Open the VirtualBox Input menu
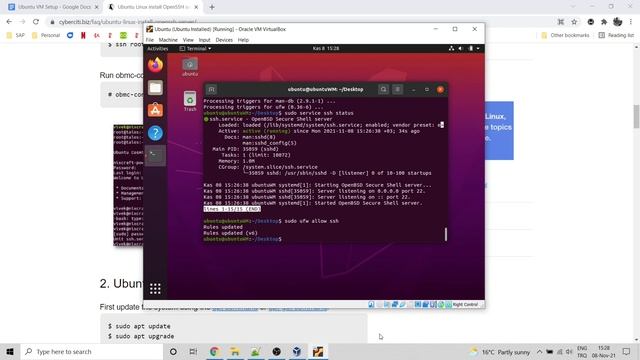The height and width of the screenshot is (360, 640). (204, 40)
